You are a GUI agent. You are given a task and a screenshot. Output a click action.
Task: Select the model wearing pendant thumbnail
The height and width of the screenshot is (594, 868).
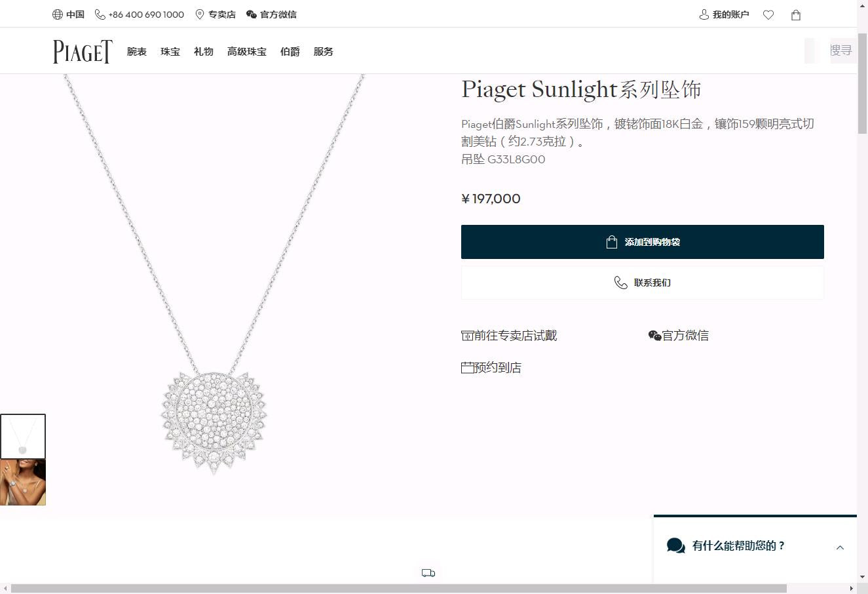point(23,483)
